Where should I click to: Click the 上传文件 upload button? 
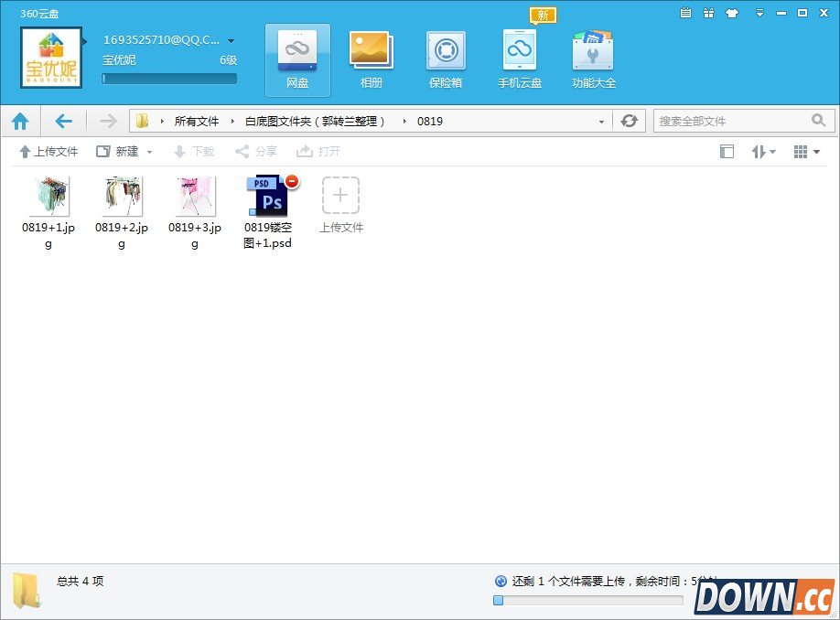tap(48, 151)
